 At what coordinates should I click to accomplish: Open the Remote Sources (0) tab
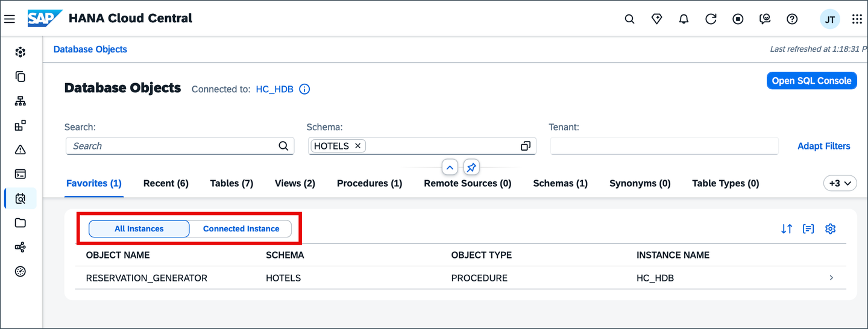point(468,183)
